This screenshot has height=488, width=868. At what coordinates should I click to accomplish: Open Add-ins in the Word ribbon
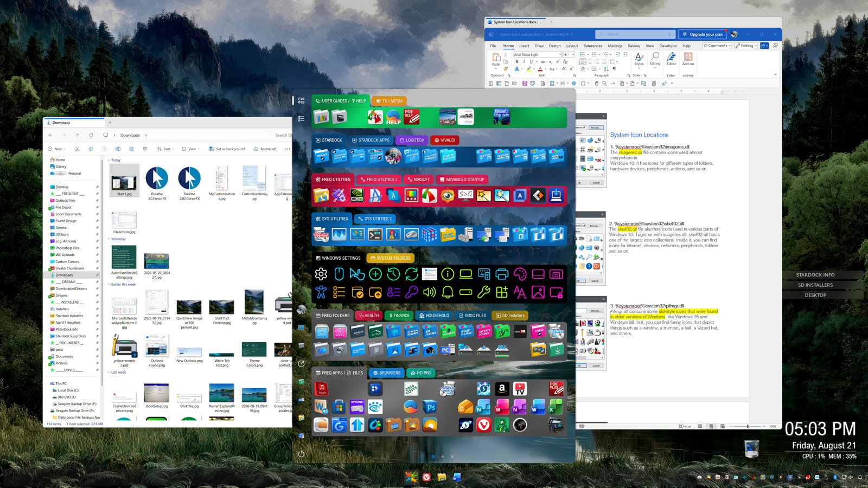pos(688,59)
